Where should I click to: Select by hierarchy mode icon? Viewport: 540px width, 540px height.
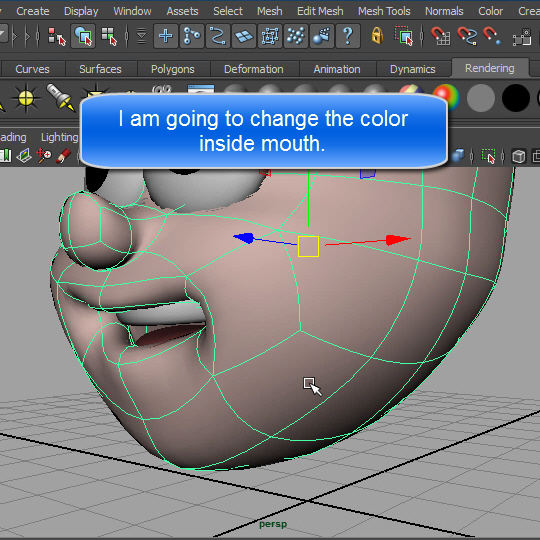(x=56, y=36)
